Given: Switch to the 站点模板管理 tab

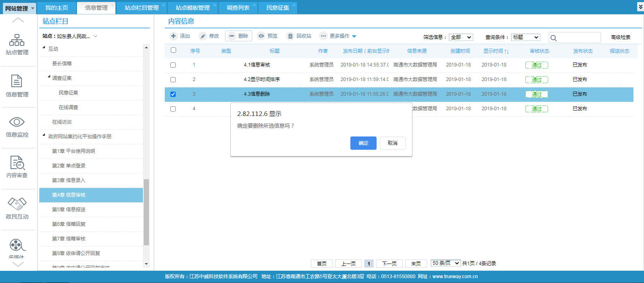Looking at the screenshot, I should click(x=193, y=8).
